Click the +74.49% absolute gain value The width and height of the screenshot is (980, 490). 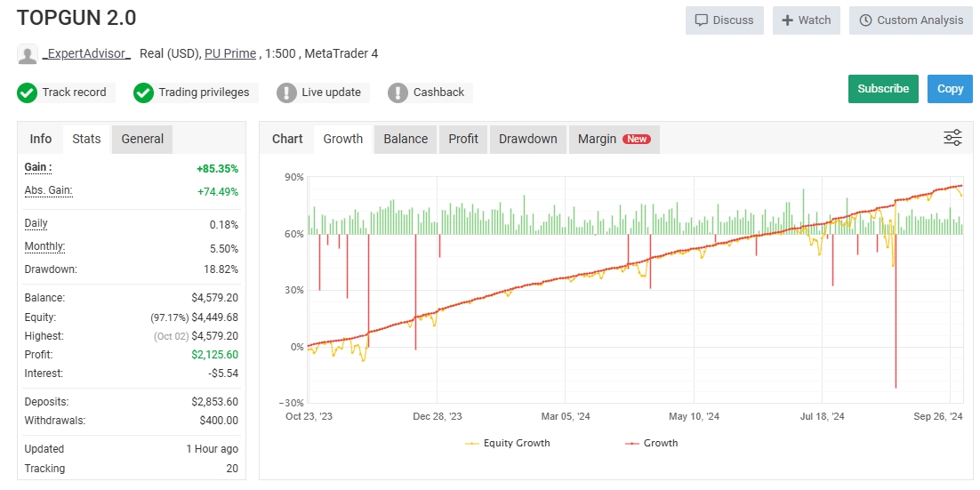pos(217,192)
